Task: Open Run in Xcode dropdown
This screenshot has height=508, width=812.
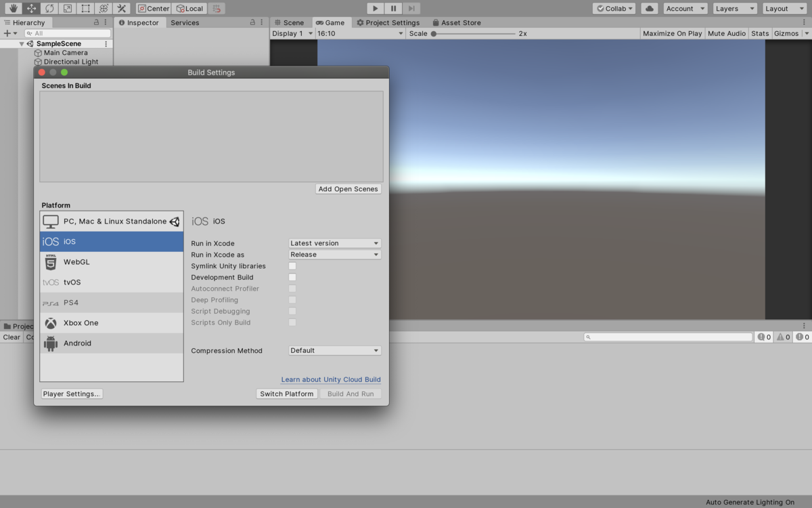Action: tap(335, 243)
